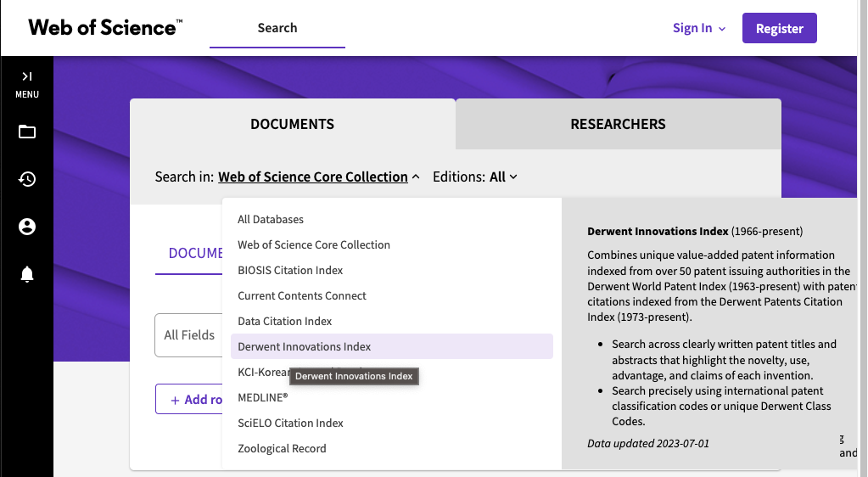This screenshot has width=868, height=477.
Task: Choose Current Contents Connect option
Action: pos(302,295)
